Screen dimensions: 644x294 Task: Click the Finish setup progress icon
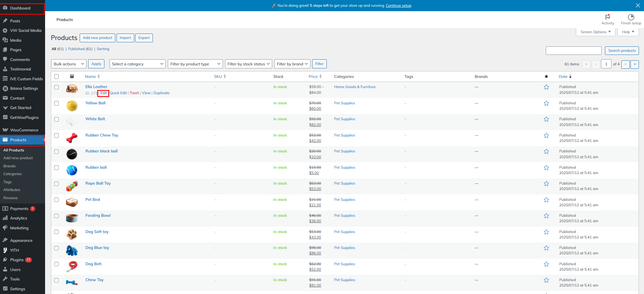pos(631,17)
